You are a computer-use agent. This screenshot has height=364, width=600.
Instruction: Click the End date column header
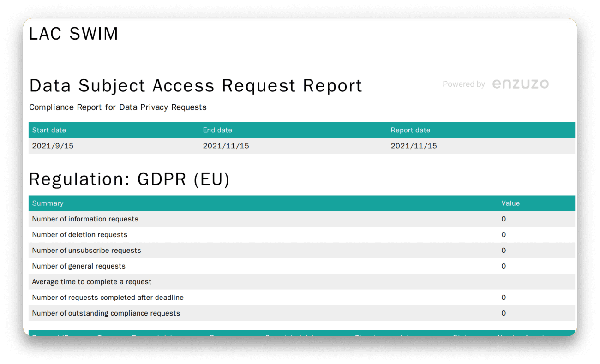(217, 130)
